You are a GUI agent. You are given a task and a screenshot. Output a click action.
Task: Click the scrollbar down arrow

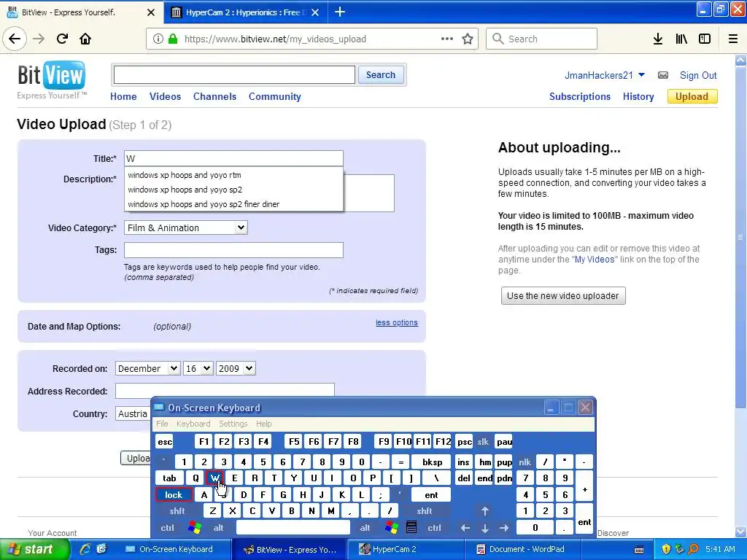(x=740, y=531)
